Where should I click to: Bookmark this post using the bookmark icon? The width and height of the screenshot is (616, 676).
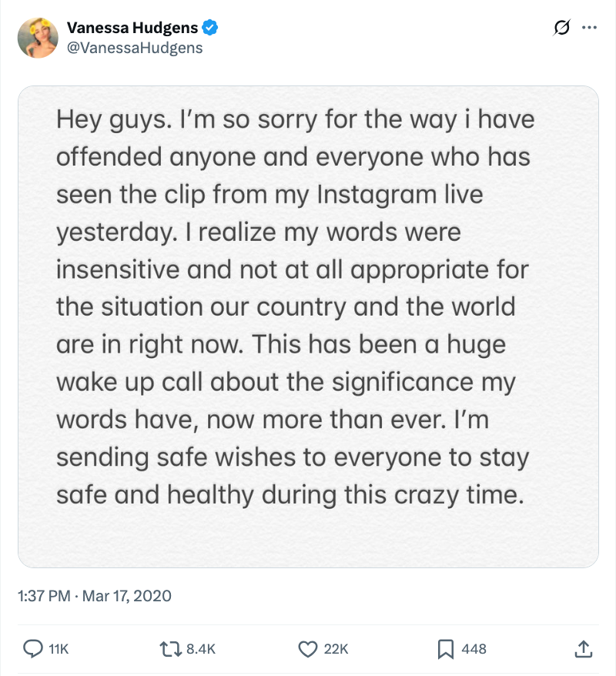click(x=445, y=649)
